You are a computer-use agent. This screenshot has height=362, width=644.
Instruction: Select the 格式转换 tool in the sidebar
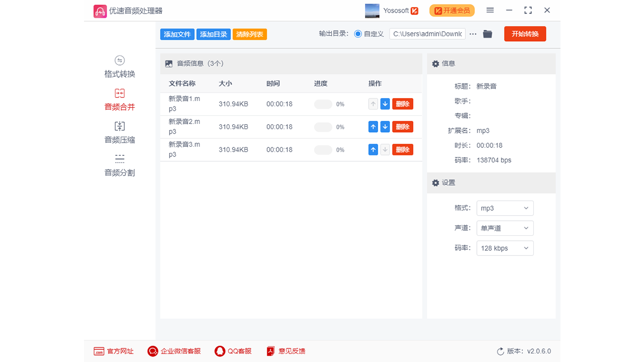(119, 67)
